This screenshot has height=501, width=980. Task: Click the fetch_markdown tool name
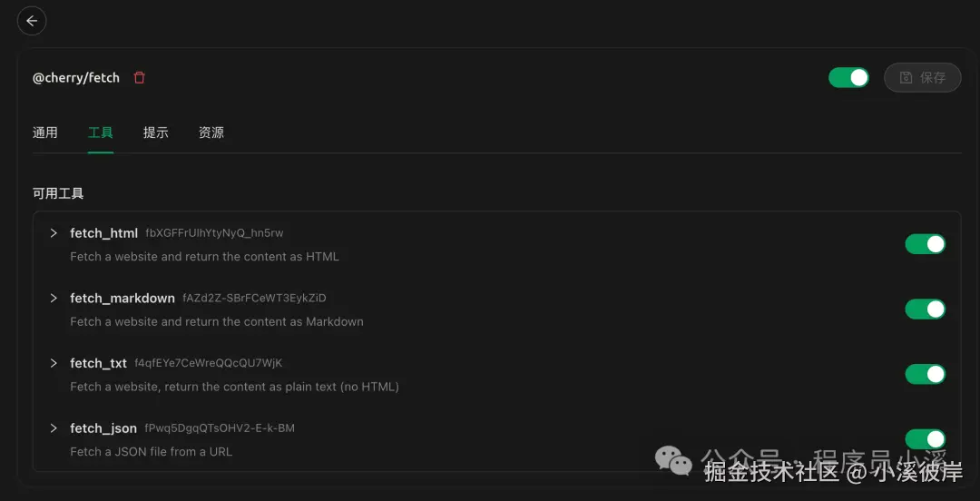pyautogui.click(x=122, y=299)
